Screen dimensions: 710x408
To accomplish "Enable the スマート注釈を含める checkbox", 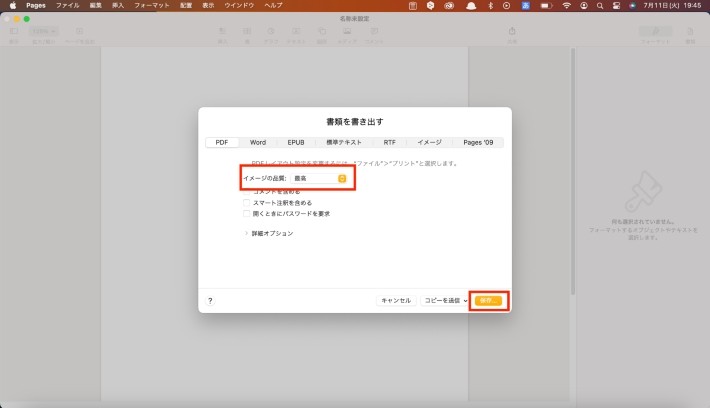I will click(x=246, y=203).
